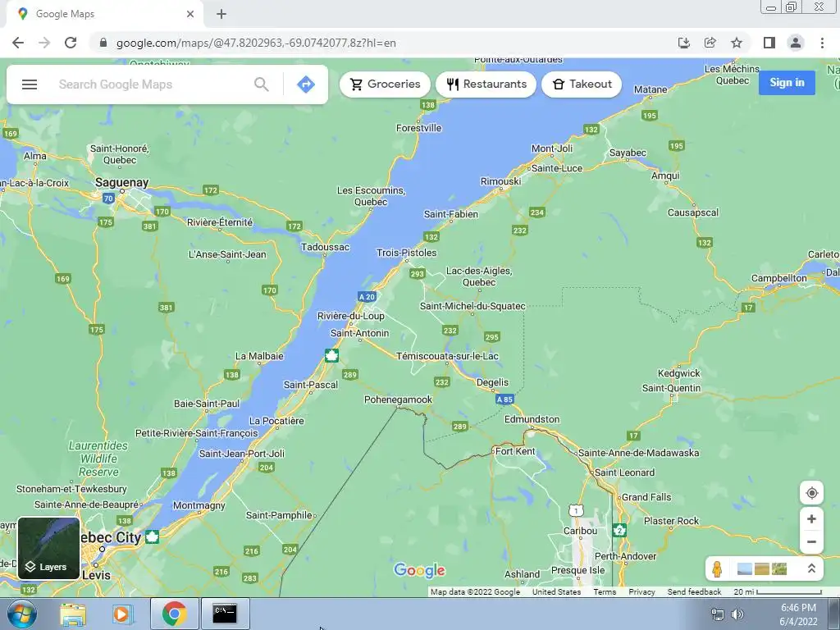Zoom out with the minus button

pyautogui.click(x=811, y=541)
